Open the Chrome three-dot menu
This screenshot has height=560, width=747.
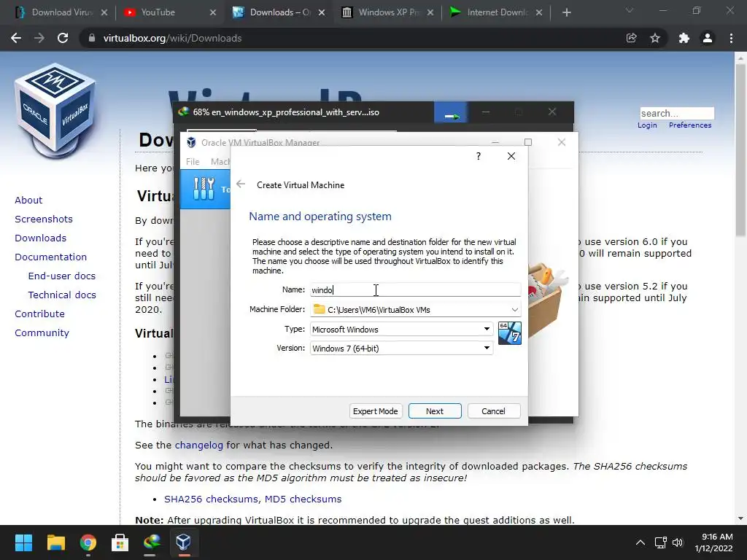pyautogui.click(x=731, y=38)
